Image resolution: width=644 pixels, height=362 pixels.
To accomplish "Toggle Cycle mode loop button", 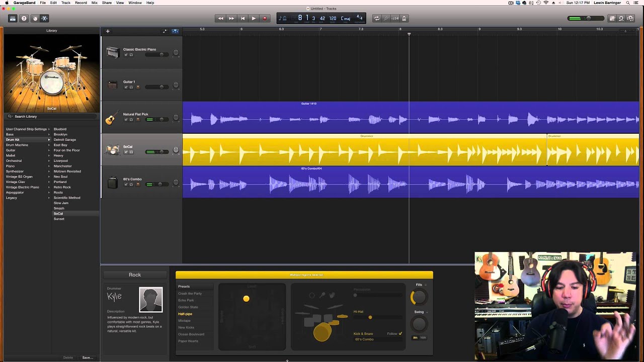I will (376, 19).
